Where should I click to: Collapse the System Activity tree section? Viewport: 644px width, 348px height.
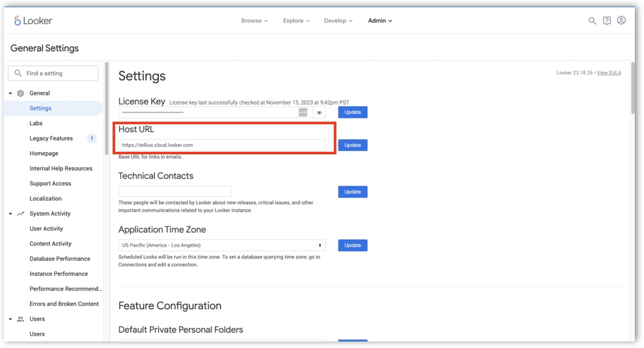point(10,214)
